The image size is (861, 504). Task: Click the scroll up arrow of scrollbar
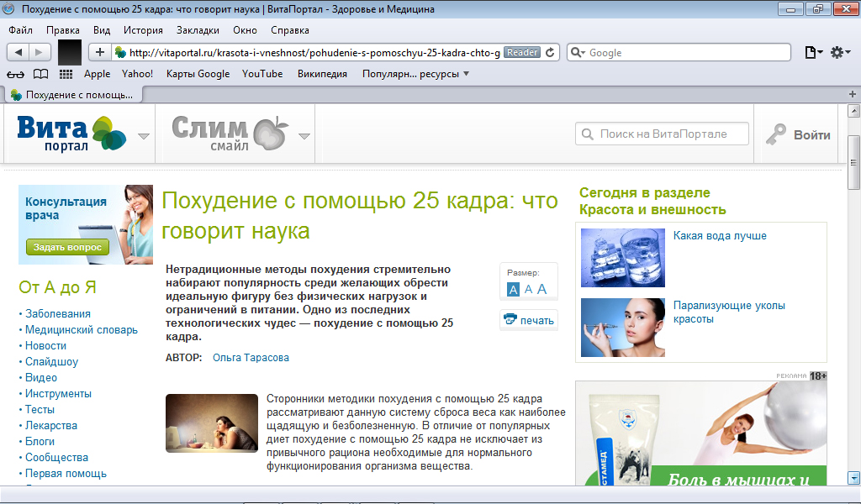853,112
